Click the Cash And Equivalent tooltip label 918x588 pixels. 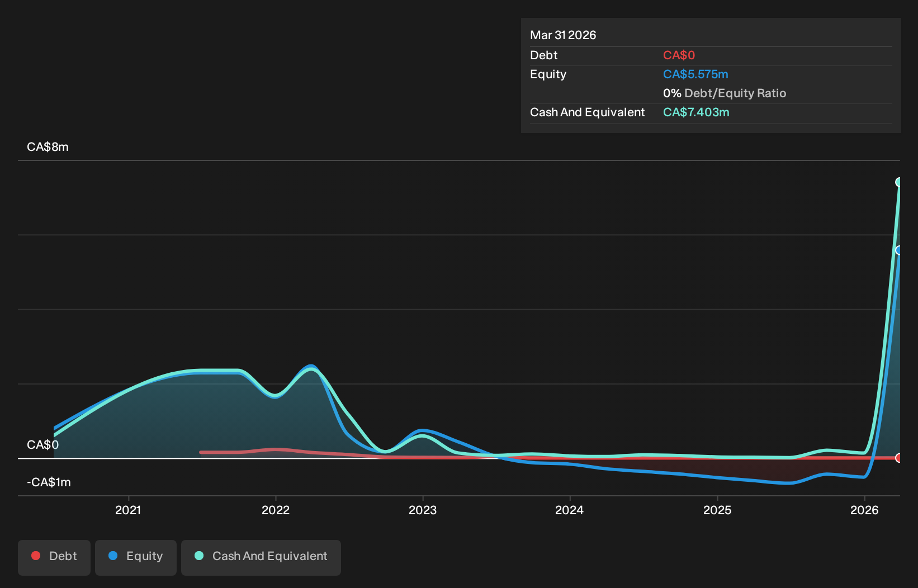pyautogui.click(x=588, y=112)
